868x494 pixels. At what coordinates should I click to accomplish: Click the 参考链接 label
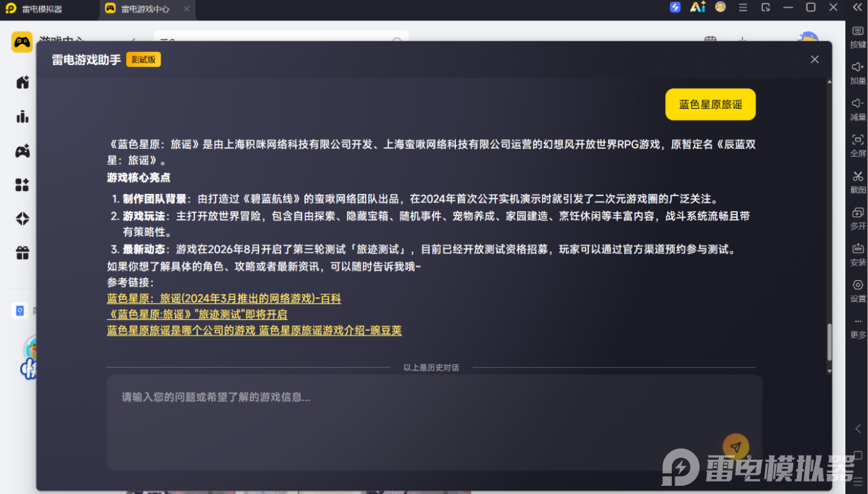(x=130, y=282)
